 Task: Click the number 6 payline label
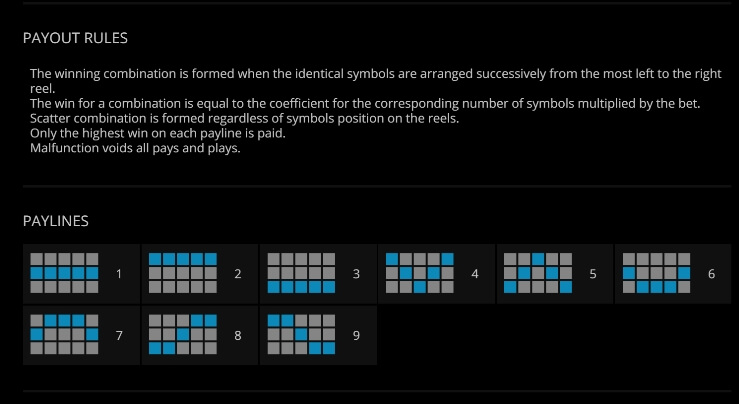click(x=711, y=274)
